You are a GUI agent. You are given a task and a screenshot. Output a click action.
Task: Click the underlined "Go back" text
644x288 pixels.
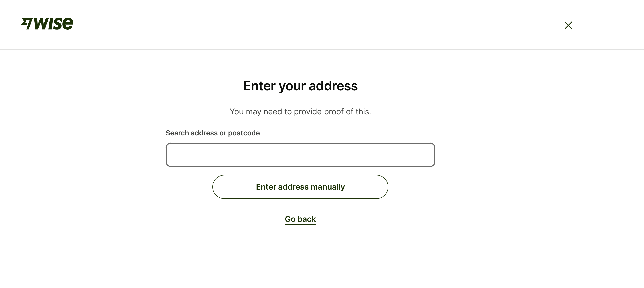(x=300, y=219)
